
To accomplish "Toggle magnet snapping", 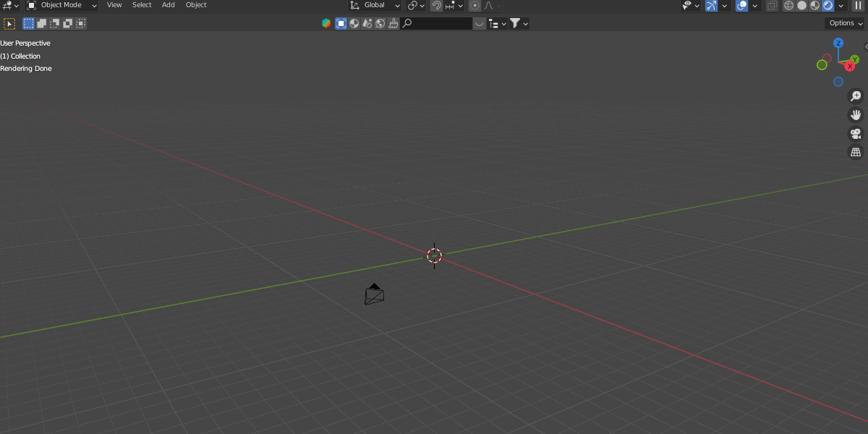I will 436,5.
